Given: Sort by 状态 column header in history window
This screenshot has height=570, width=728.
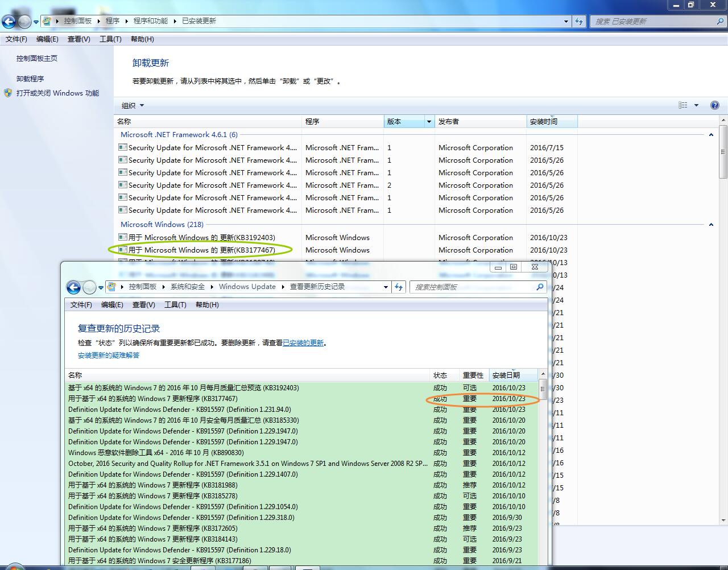Looking at the screenshot, I should pyautogui.click(x=445, y=375).
